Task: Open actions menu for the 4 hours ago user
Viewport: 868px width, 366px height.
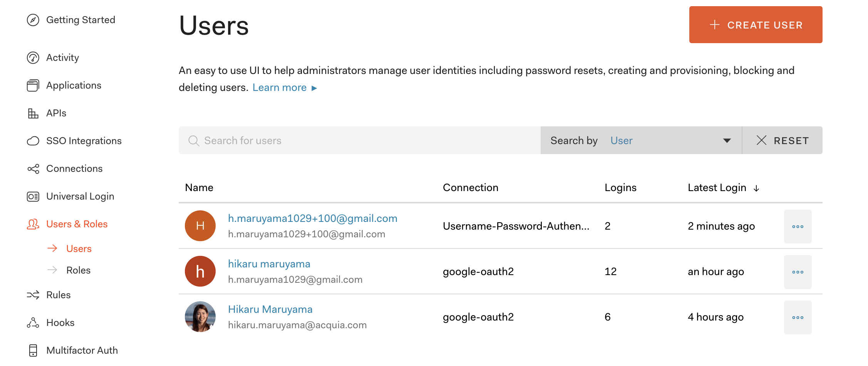Action: (x=798, y=317)
